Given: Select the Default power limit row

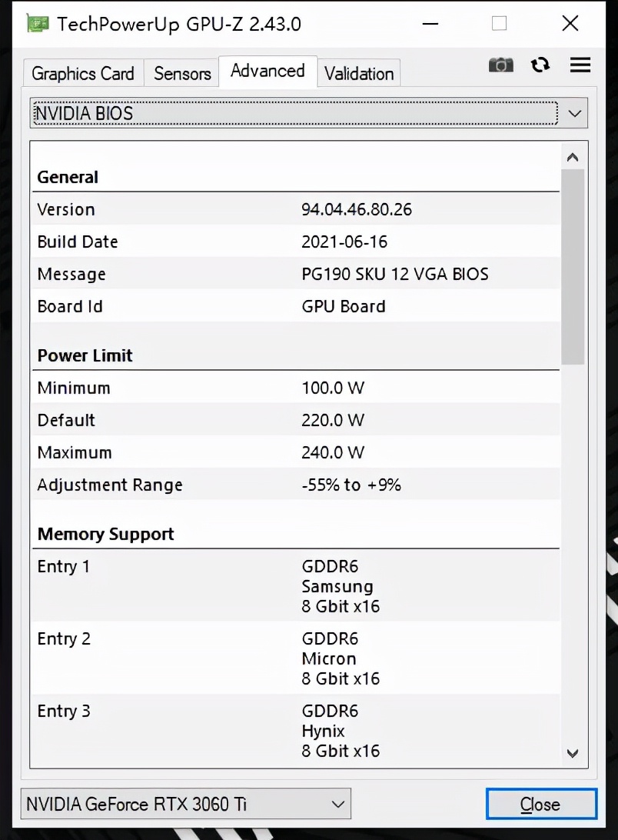Looking at the screenshot, I should coord(297,420).
